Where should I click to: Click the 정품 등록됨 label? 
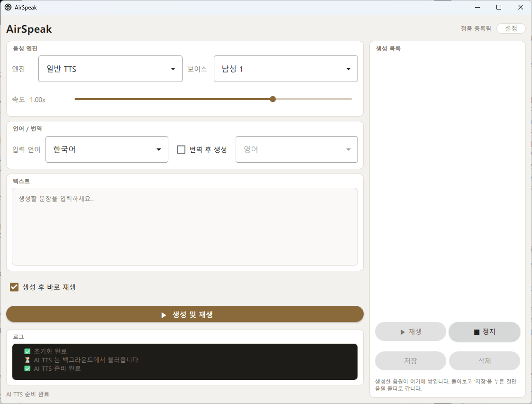click(x=476, y=28)
